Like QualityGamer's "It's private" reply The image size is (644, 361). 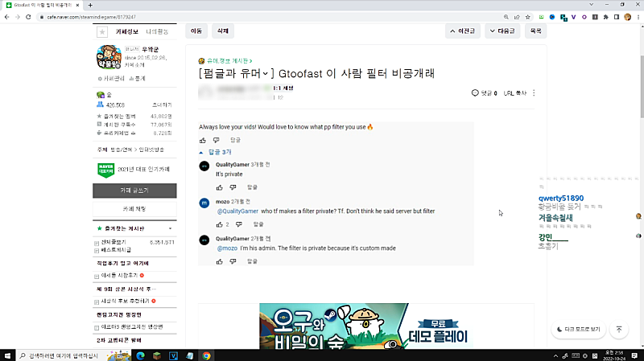pos(219,187)
